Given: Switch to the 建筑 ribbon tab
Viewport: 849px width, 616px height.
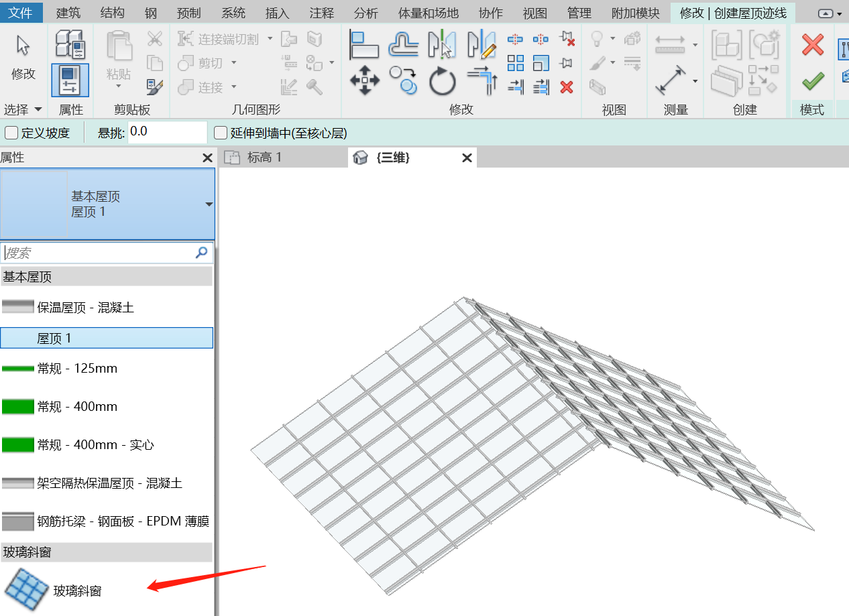Looking at the screenshot, I should pos(68,13).
